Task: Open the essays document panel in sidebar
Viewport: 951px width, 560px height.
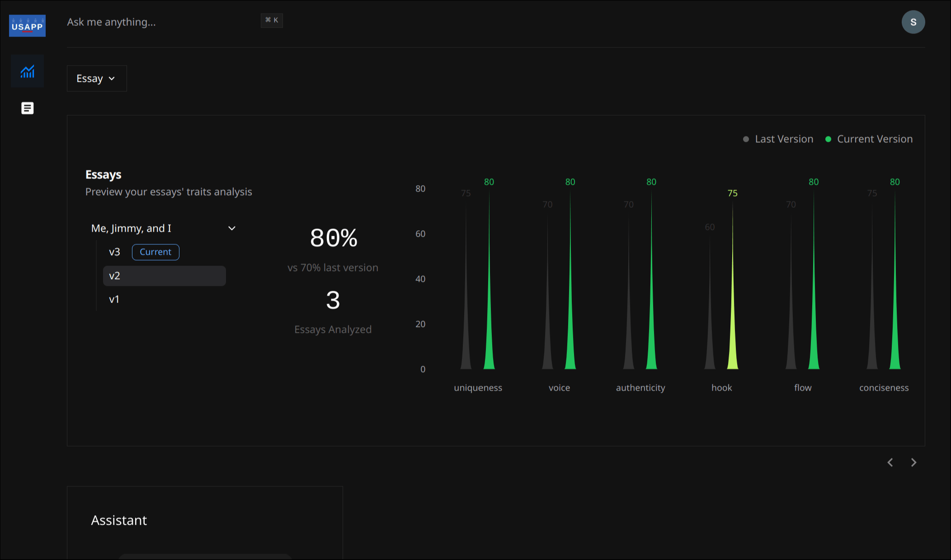Action: (27, 108)
